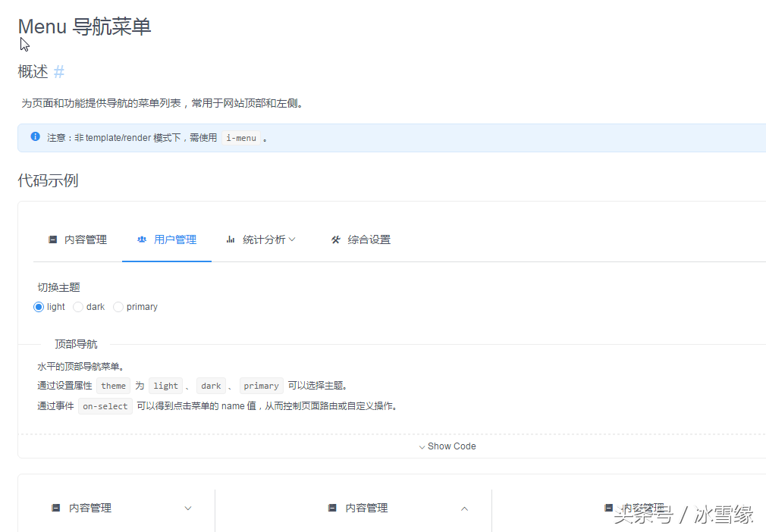766x532 pixels.
Task: Select the dark theme radio button
Action: tap(78, 307)
